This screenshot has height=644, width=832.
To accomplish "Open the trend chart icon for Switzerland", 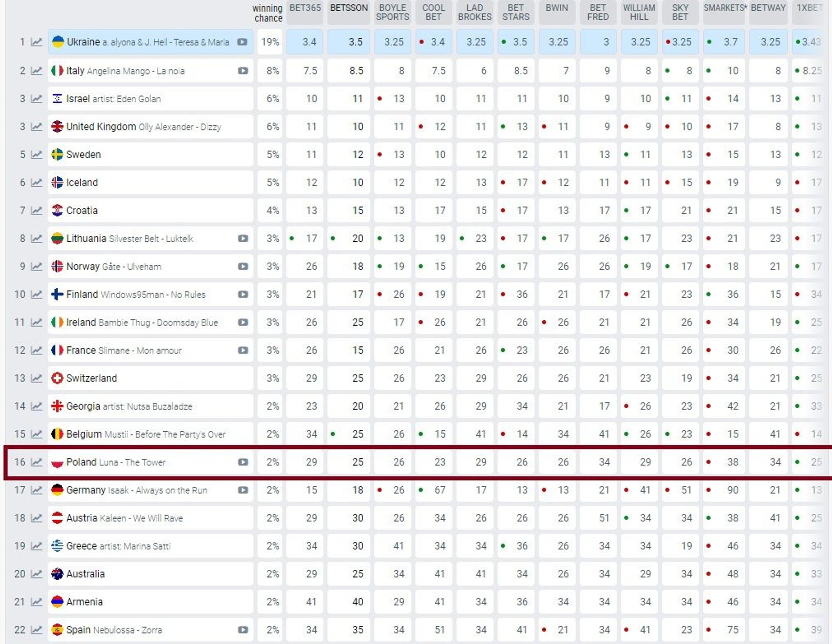I will (x=37, y=378).
